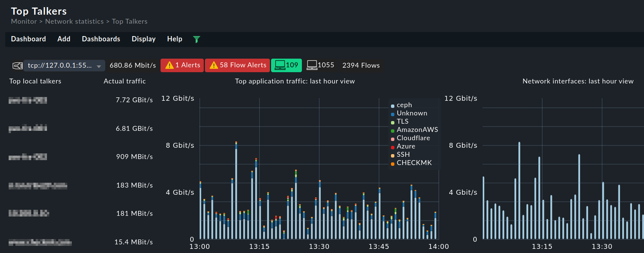Image resolution: width=644 pixels, height=253 pixels.
Task: Click the Add menu item
Action: pos(64,39)
